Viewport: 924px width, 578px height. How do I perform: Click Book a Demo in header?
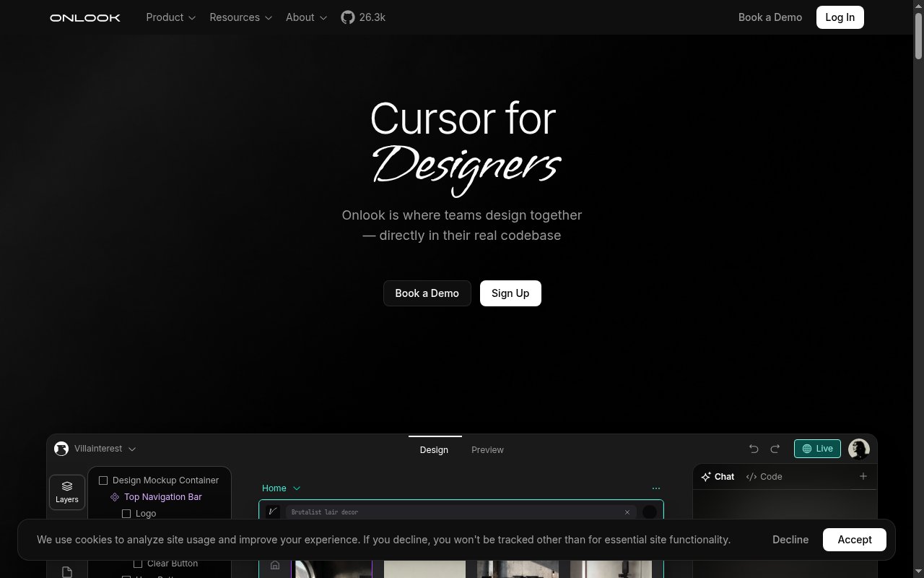coord(770,17)
